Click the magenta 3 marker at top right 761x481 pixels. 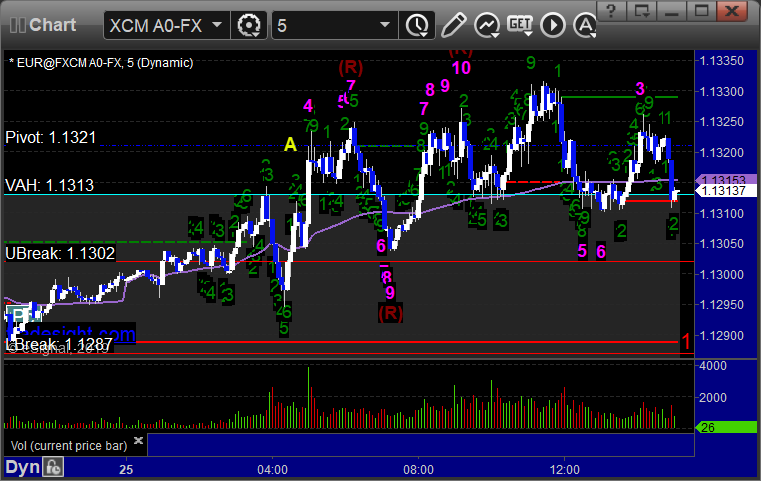[x=640, y=89]
